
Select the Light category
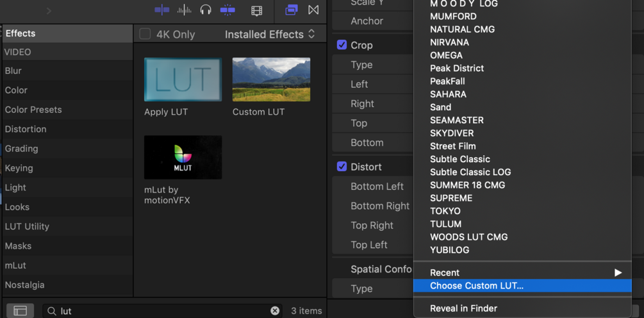point(67,187)
